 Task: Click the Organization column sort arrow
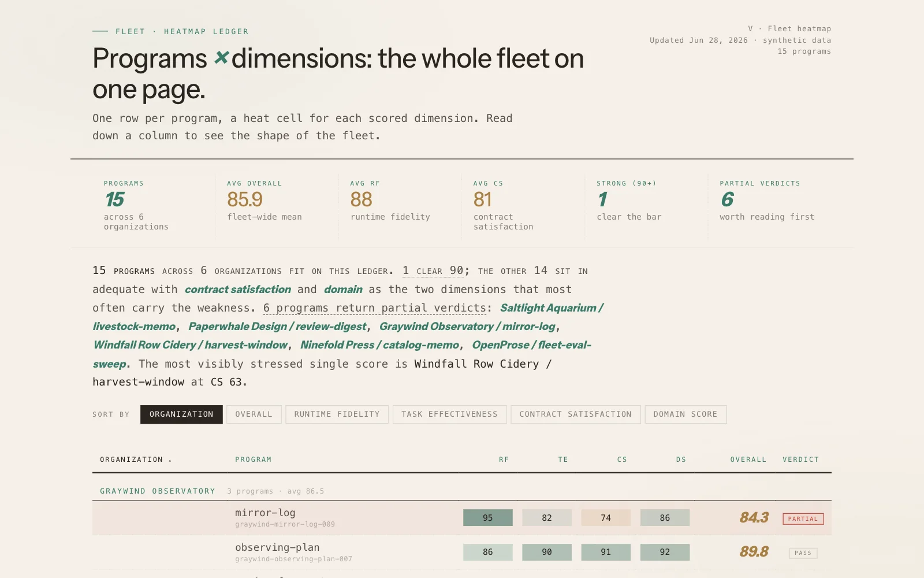[x=170, y=460]
